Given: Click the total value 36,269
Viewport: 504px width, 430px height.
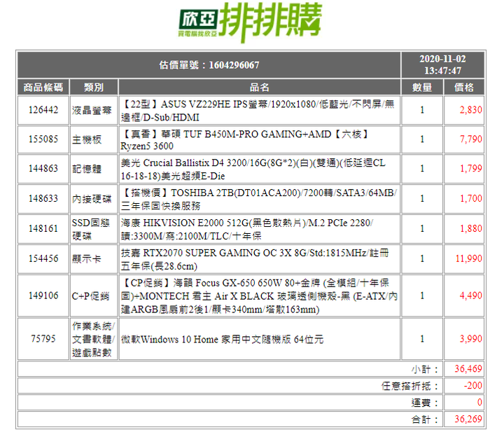Looking at the screenshot, I should click(468, 419).
